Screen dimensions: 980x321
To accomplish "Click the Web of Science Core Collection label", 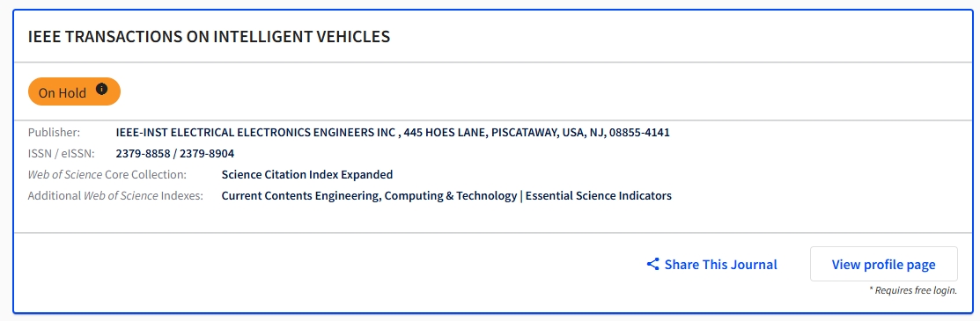I will tap(107, 174).
